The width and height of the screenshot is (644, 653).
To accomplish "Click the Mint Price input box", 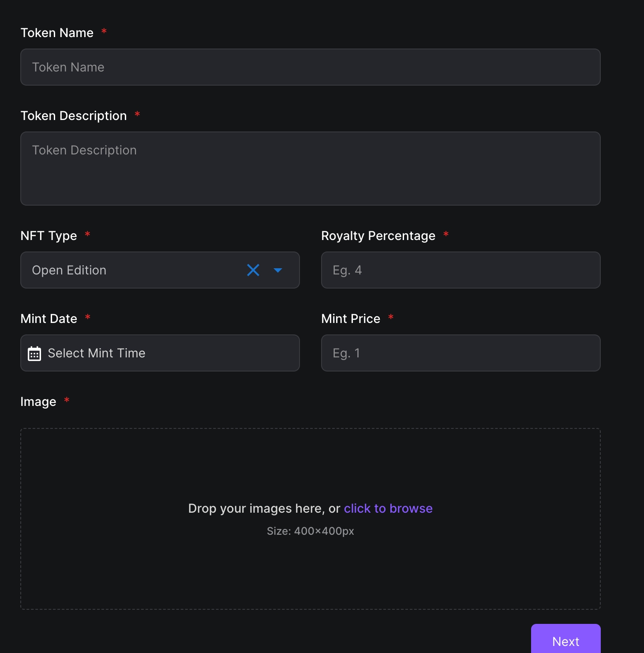I will [461, 353].
